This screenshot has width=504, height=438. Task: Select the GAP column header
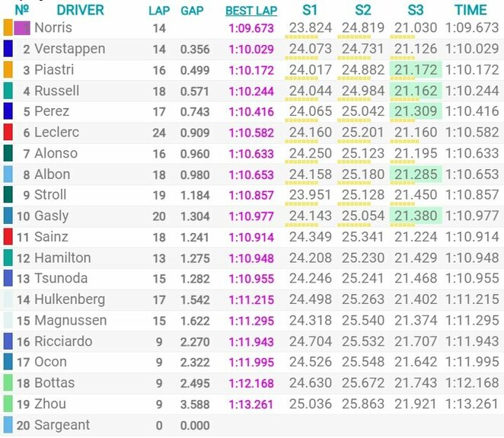point(192,11)
